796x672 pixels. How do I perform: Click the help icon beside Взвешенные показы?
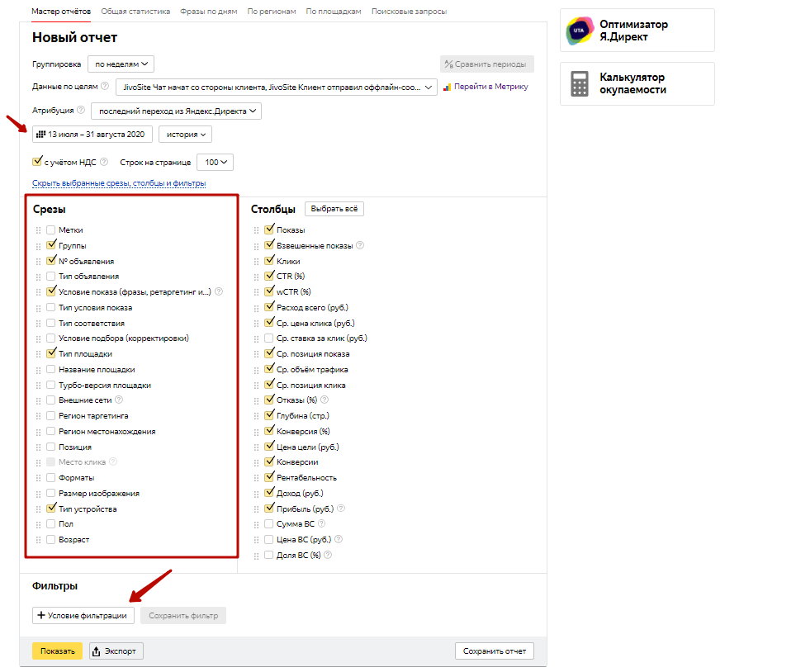point(360,245)
